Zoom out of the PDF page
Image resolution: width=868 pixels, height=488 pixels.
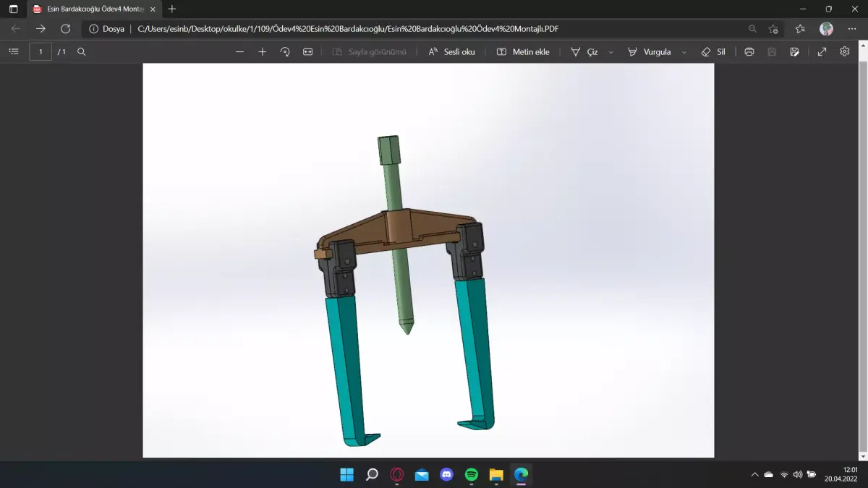pos(239,51)
